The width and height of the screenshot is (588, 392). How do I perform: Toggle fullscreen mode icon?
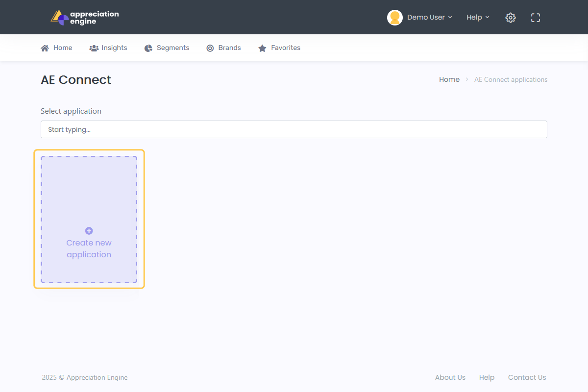(x=536, y=18)
